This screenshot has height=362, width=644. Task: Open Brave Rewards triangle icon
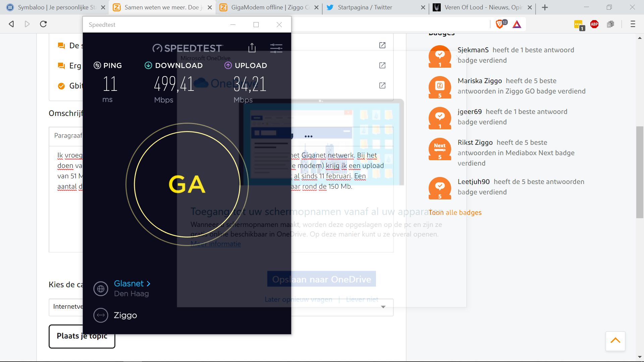pos(517,24)
